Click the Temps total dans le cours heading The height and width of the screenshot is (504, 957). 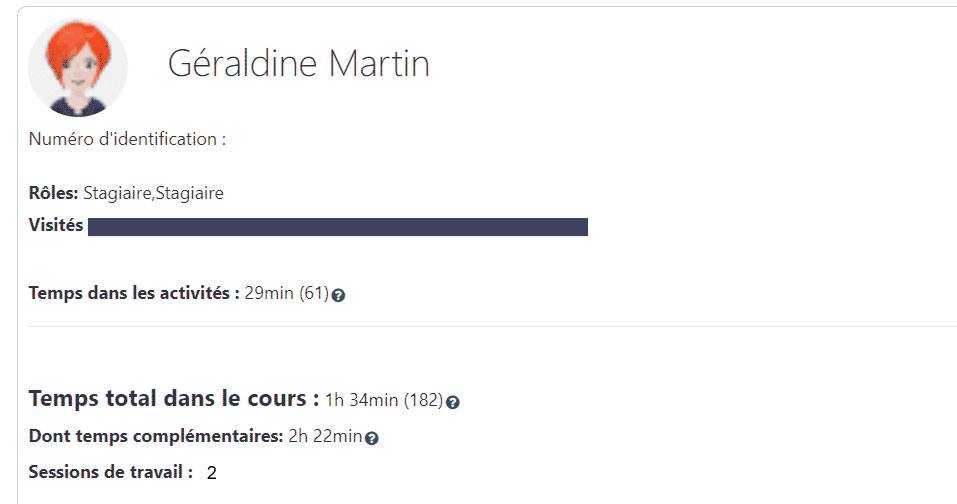tap(174, 399)
